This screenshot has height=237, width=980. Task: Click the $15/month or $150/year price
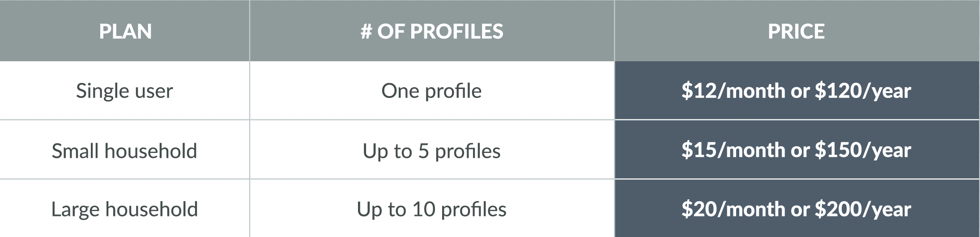tap(797, 150)
